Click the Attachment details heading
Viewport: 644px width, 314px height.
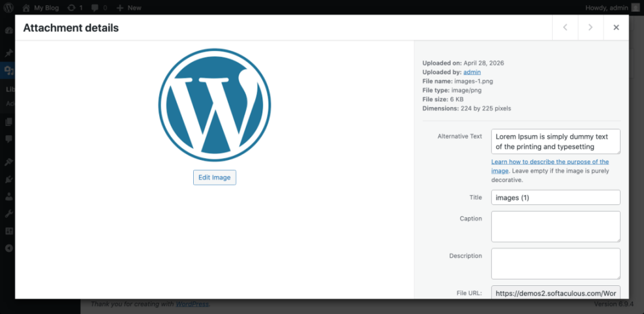71,27
